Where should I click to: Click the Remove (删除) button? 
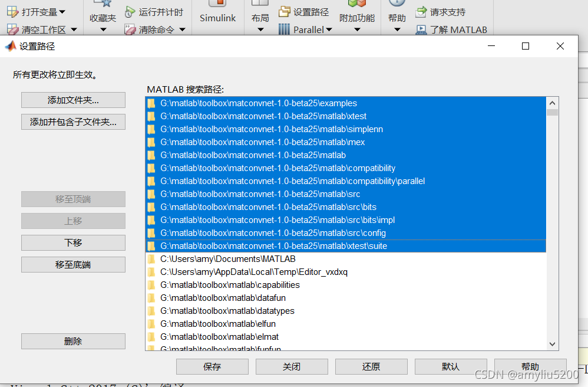(73, 341)
